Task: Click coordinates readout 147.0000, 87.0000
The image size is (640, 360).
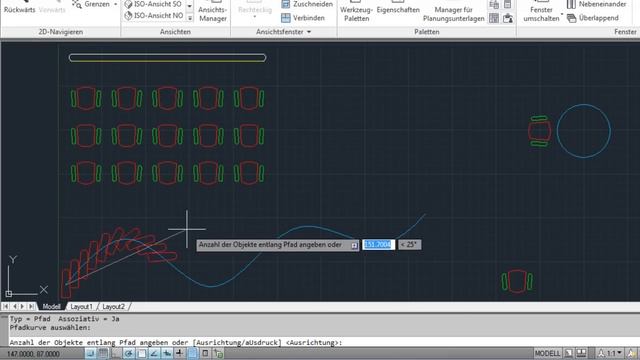Action: (x=33, y=354)
